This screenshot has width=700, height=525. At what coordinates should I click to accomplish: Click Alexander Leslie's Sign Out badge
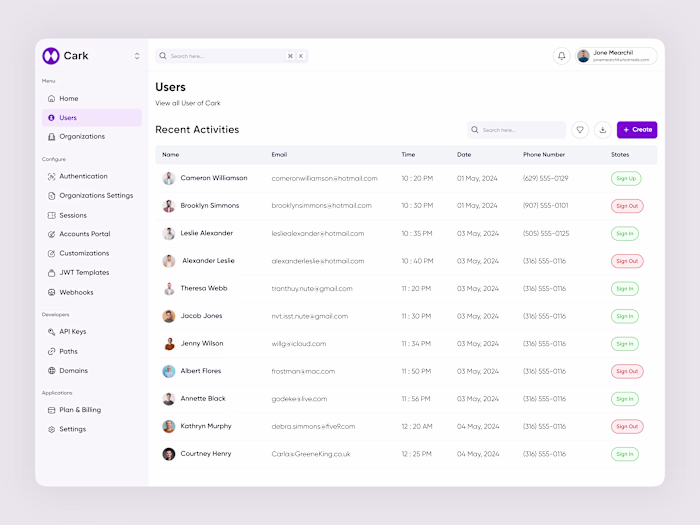pos(627,261)
